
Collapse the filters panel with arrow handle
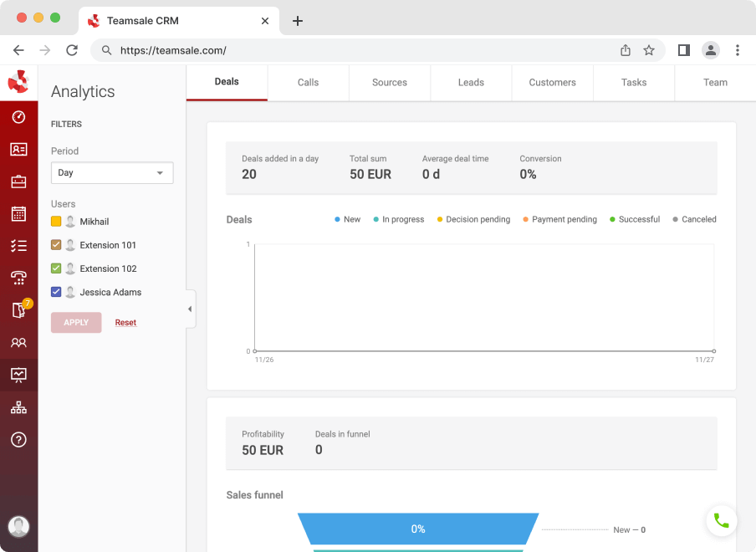pos(191,309)
